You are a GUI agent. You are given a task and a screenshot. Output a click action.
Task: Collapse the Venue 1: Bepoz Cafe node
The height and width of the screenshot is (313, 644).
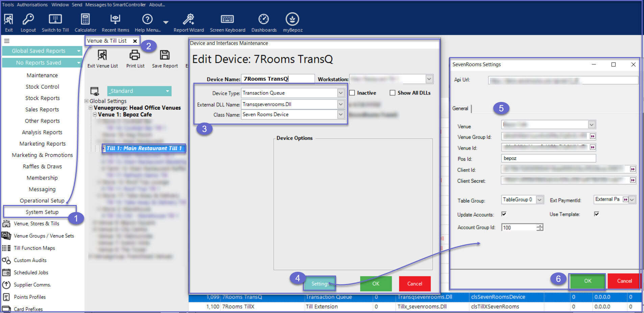point(95,114)
